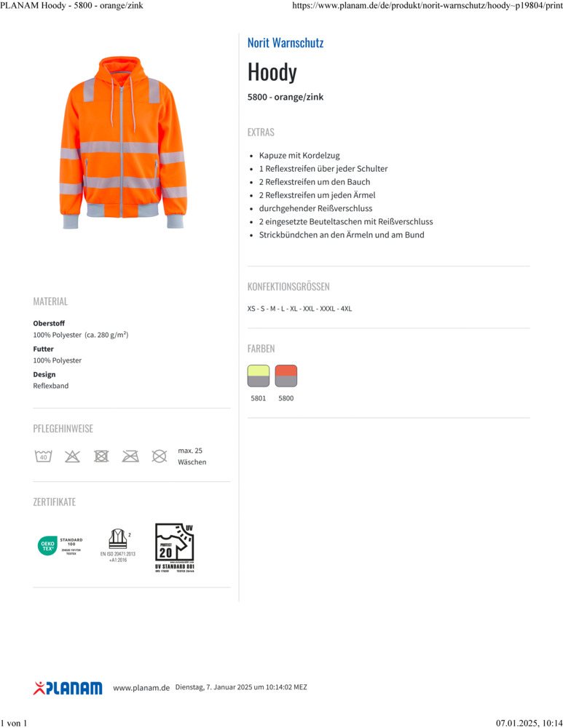The height and width of the screenshot is (728, 563).
Task: Click the do-not-tumble-dry square icon
Action: (101, 456)
